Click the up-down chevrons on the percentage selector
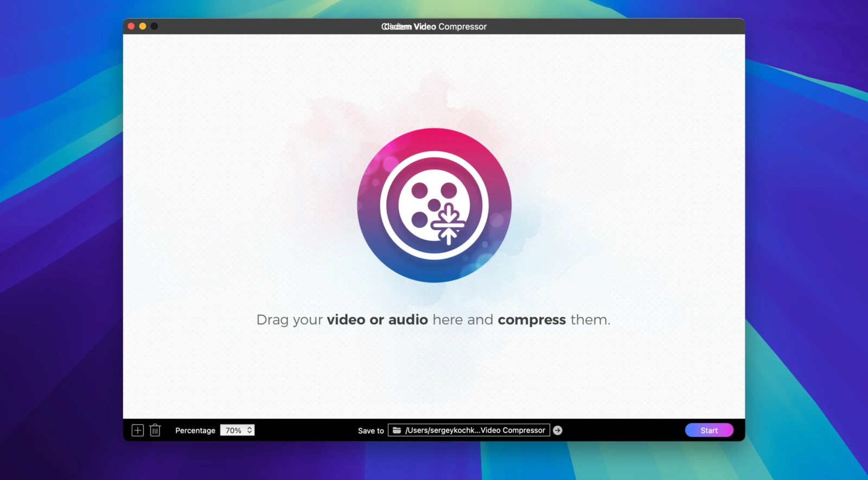Screen dimensions: 868x480 (x=250, y=430)
